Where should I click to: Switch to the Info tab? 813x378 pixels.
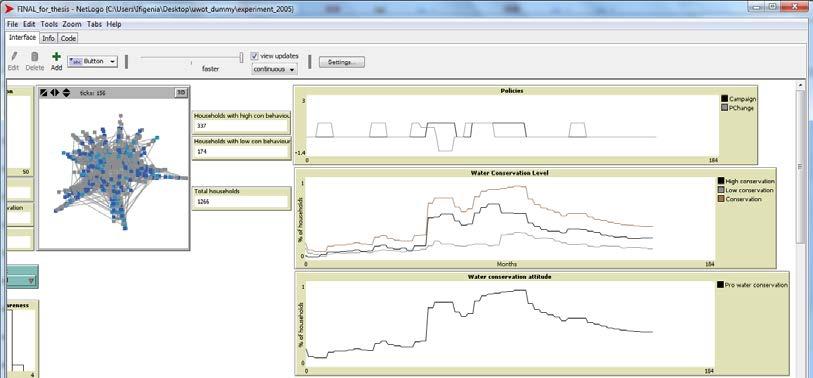pos(48,38)
